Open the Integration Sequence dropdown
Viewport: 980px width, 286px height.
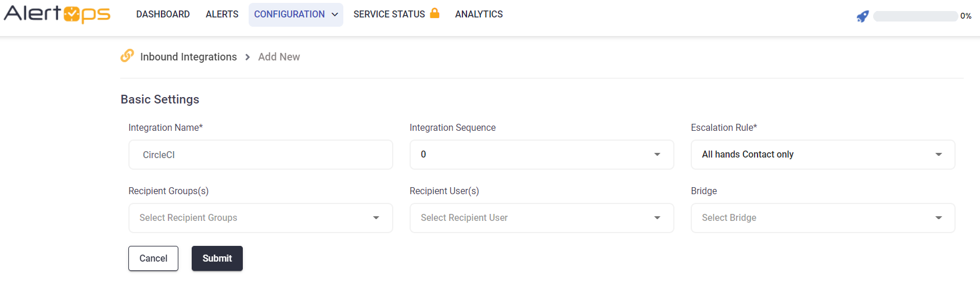pyautogui.click(x=542, y=155)
